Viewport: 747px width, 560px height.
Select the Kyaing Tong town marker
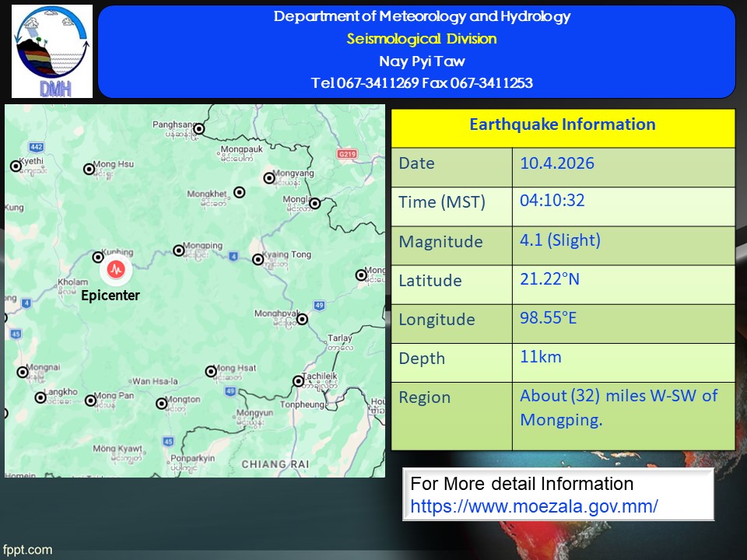(258, 260)
